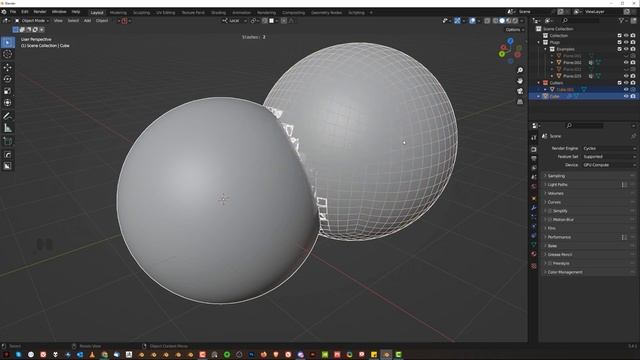Open the Material properties tab
This screenshot has height=360, width=640.
coord(534,254)
